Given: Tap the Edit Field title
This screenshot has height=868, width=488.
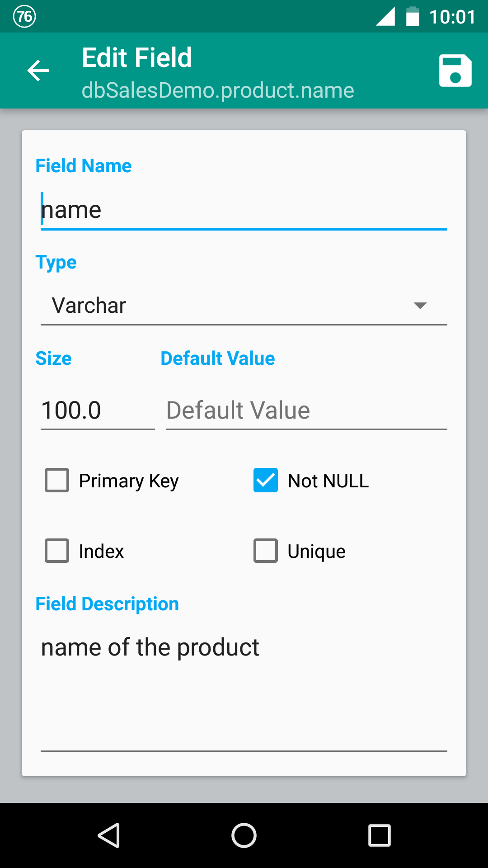Looking at the screenshot, I should pyautogui.click(x=136, y=57).
